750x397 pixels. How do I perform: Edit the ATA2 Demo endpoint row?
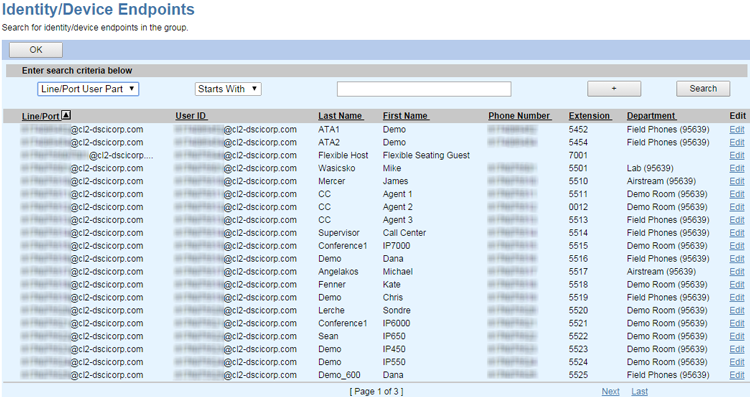pos(737,143)
